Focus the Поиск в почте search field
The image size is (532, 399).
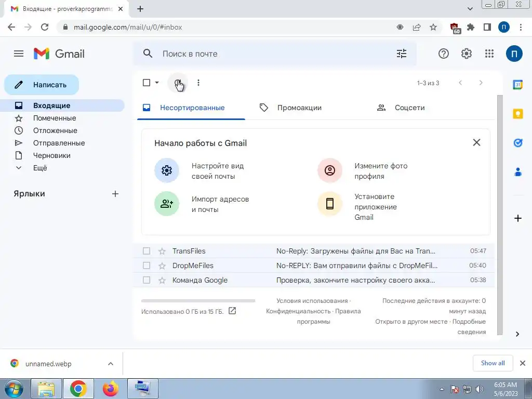(275, 54)
